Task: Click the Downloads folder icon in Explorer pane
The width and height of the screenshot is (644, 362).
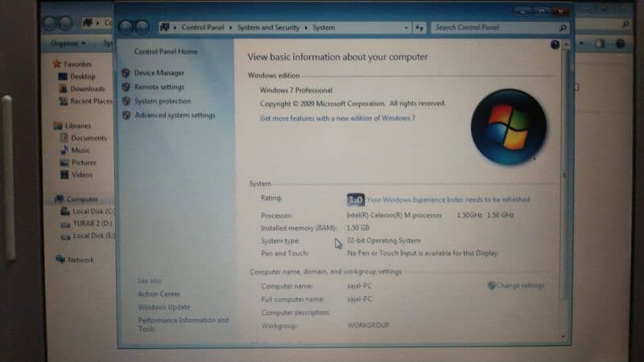Action: pyautogui.click(x=63, y=88)
